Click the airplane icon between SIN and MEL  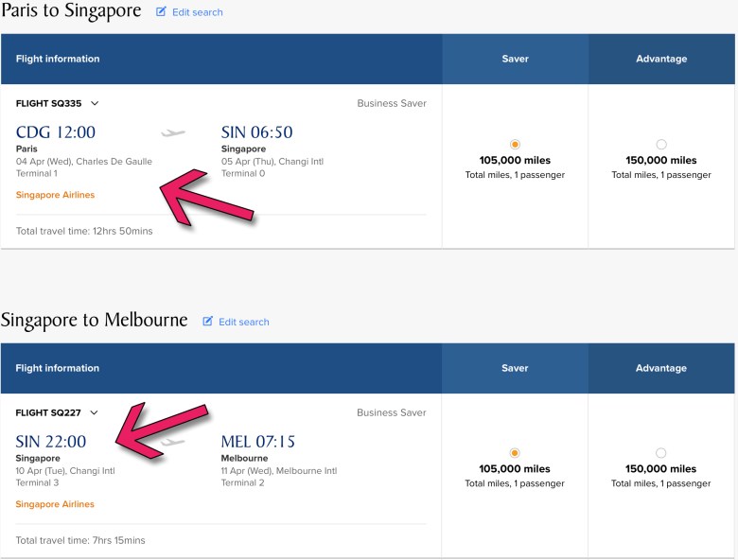click(173, 442)
